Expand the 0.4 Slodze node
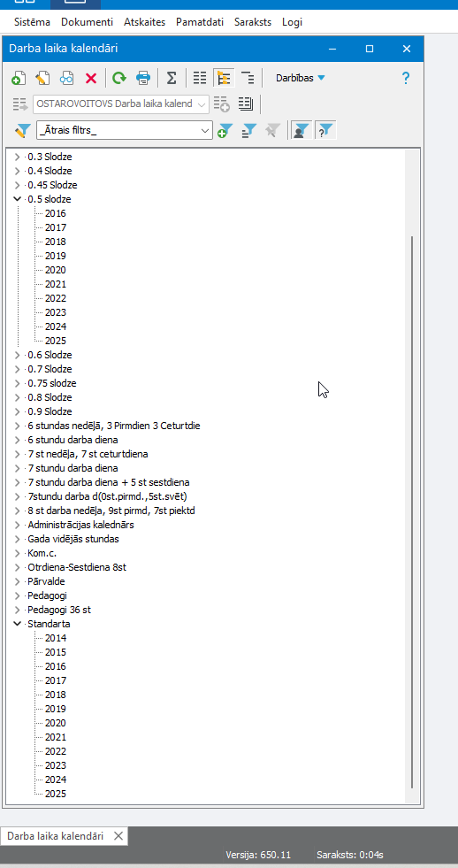458x868 pixels. [17, 171]
